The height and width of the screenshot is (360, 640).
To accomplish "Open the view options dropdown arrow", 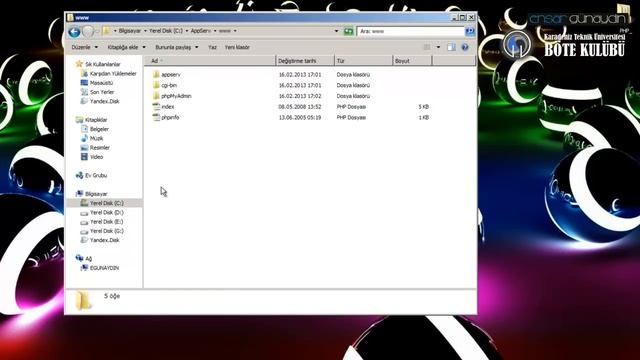I will (438, 47).
